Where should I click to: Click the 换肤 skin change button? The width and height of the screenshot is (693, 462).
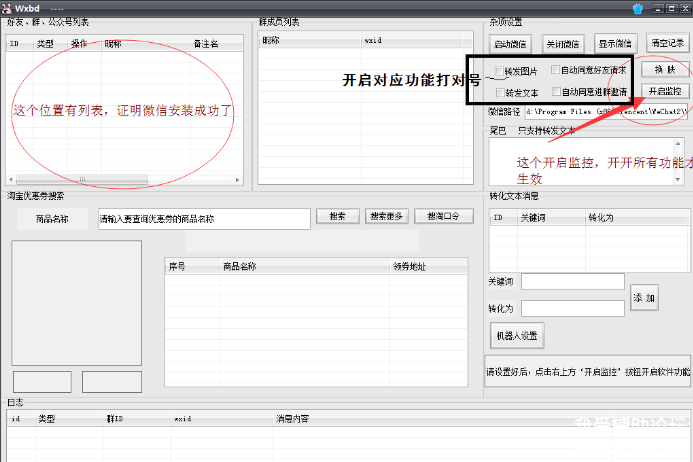click(665, 70)
